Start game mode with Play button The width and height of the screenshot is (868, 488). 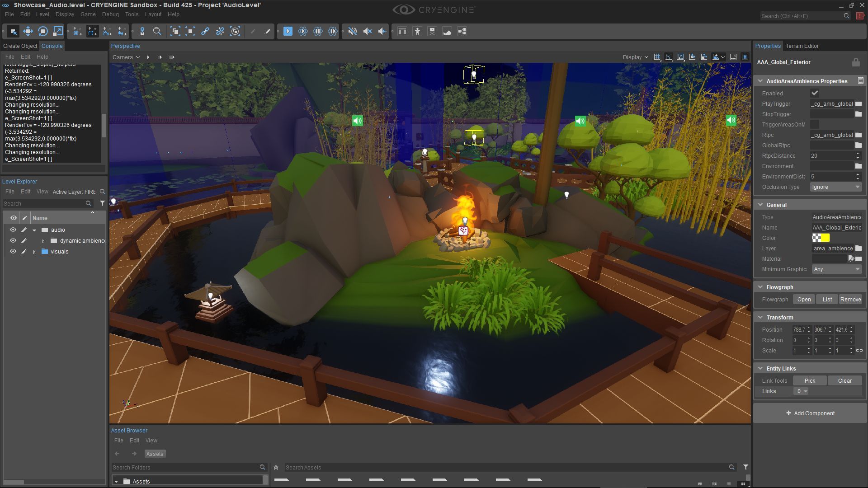[288, 31]
